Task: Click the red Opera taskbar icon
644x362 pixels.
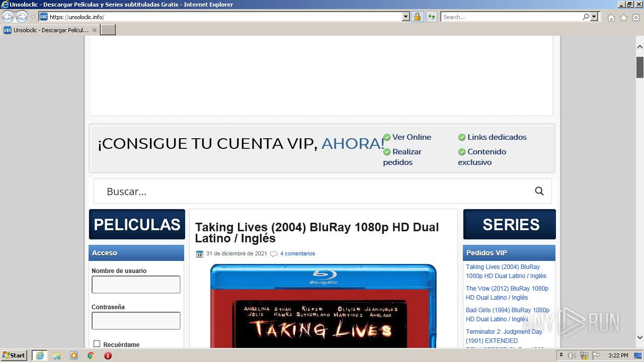Action: 108,355
